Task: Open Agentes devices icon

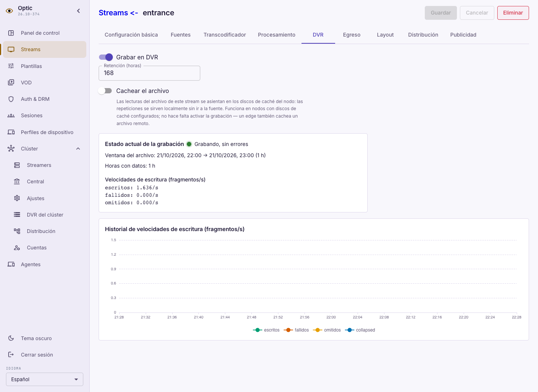Action: point(11,264)
